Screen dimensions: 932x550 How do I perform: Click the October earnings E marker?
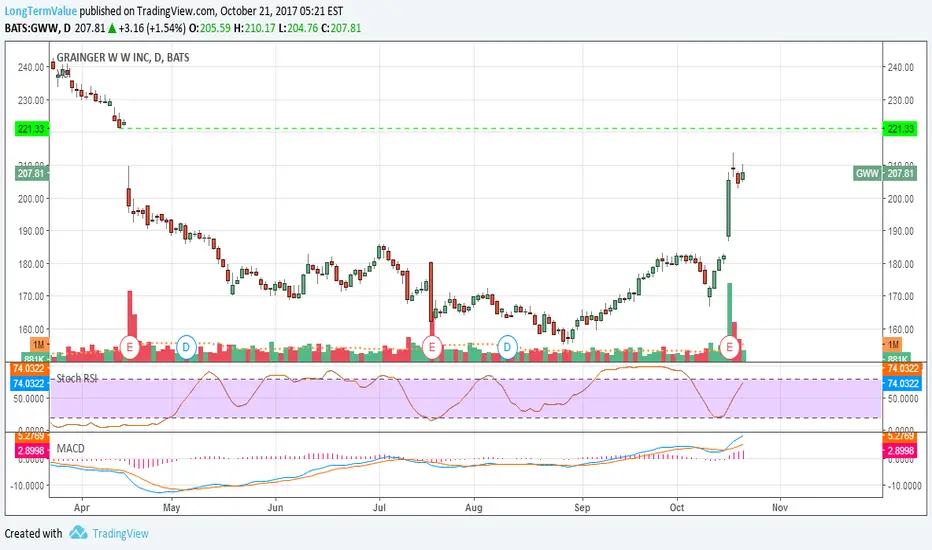tap(729, 347)
